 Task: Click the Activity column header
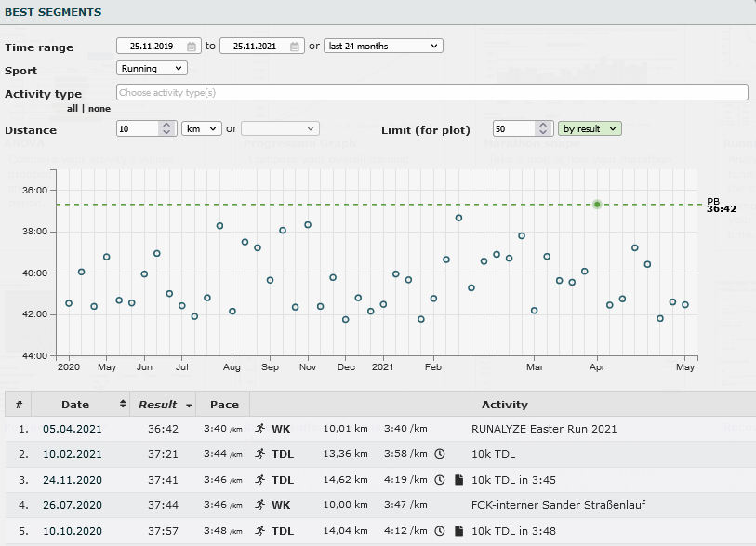[x=504, y=405]
